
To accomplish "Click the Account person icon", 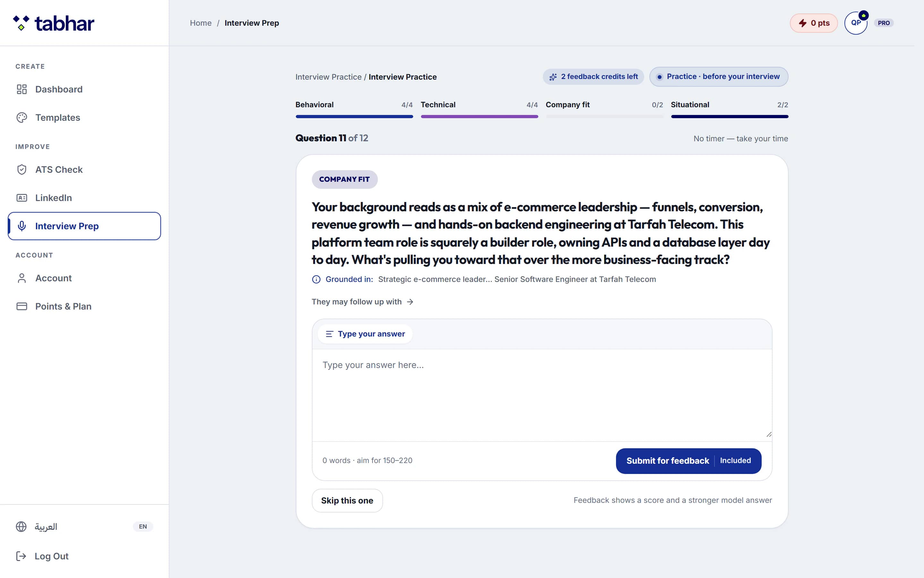I will [22, 278].
